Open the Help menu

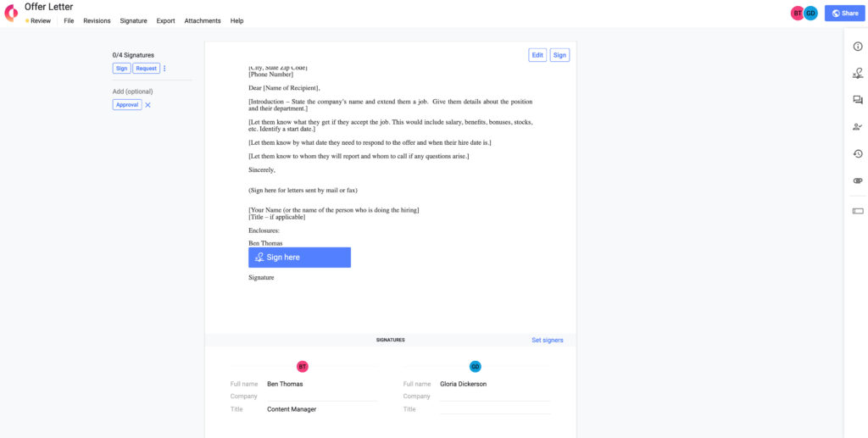click(x=237, y=21)
